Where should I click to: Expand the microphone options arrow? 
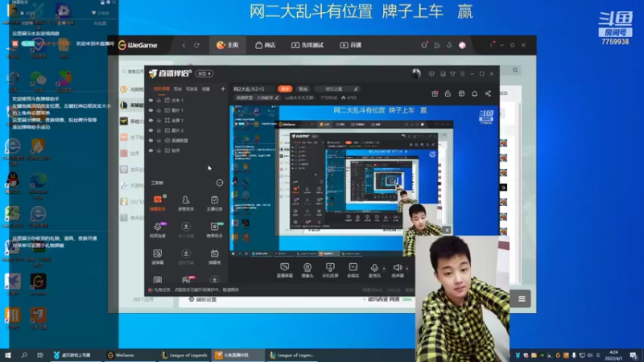click(x=384, y=269)
